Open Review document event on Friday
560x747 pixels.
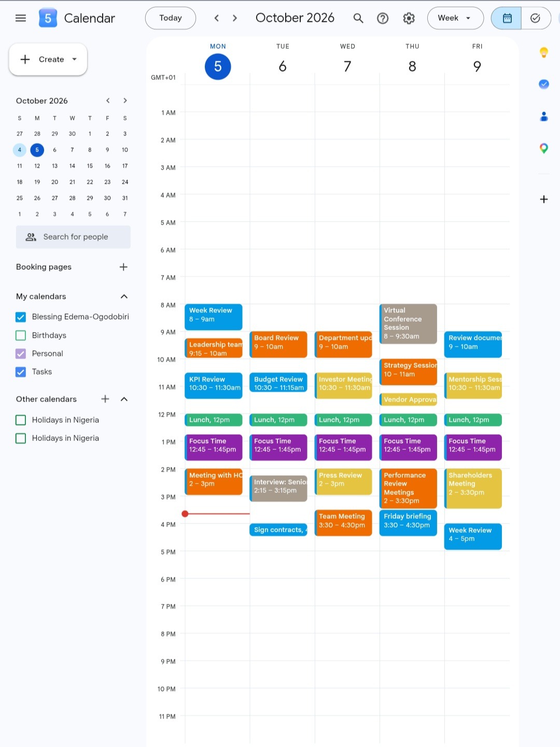coord(473,344)
